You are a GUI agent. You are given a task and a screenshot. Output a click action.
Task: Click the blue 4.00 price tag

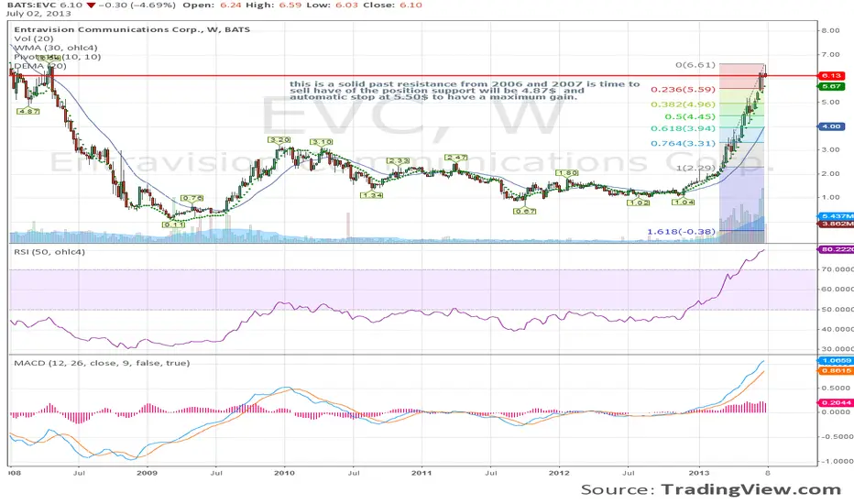coord(831,126)
